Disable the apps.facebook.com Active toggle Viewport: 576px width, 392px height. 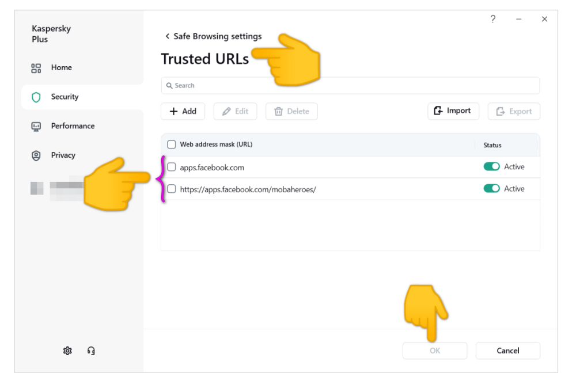click(491, 167)
